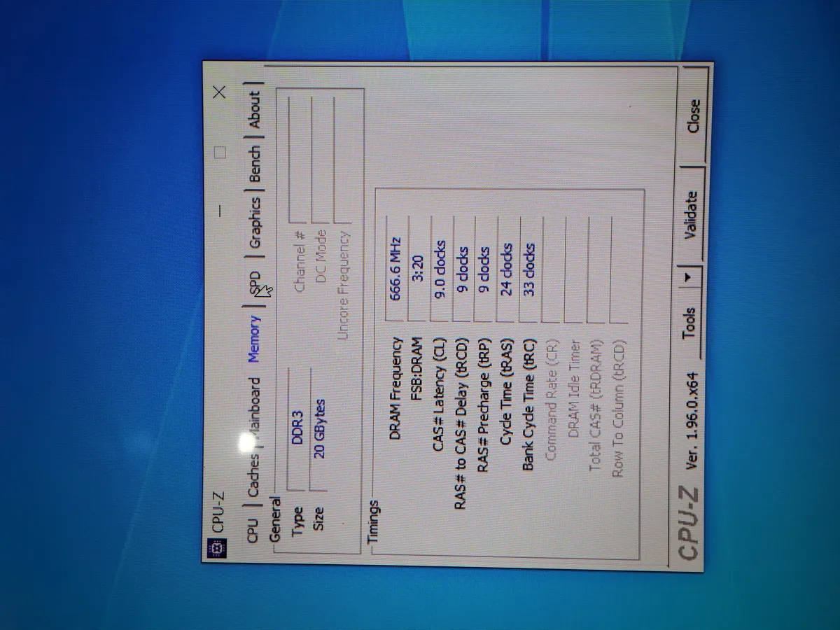Go to the Bench tab
The image size is (840, 630).
click(253, 164)
